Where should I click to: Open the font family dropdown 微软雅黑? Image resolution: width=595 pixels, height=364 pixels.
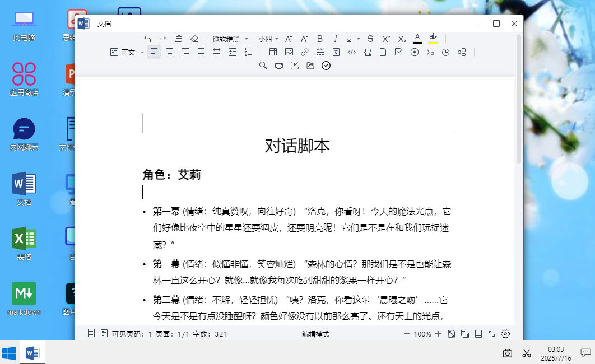pos(230,39)
